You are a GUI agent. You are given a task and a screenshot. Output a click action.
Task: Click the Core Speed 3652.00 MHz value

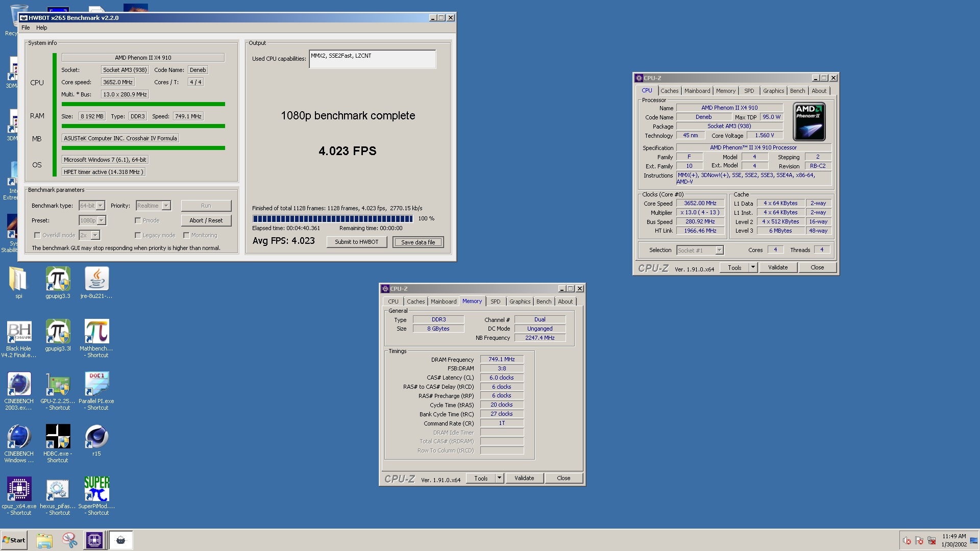pos(700,203)
